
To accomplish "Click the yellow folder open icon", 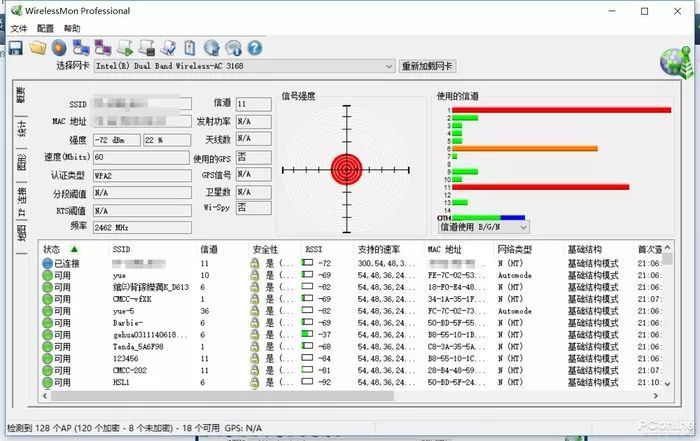I will click(38, 47).
